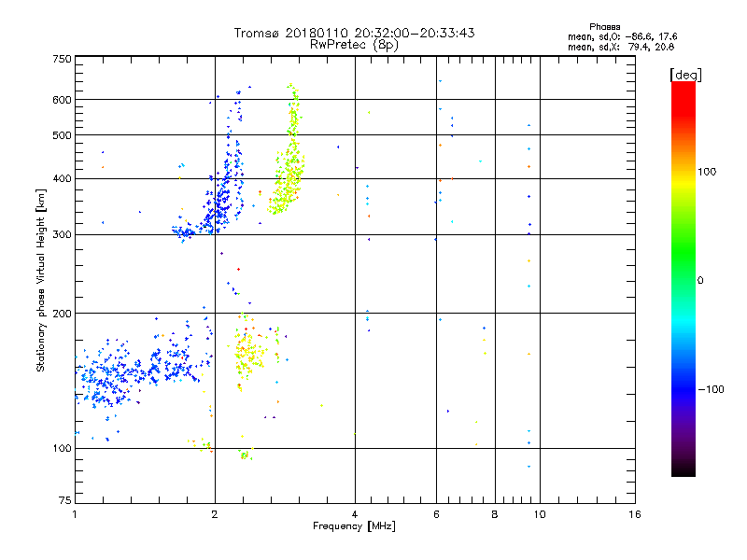This screenshot has height=560, width=747.
Task: Click the colorbar tick label '0'
Action: pos(699,281)
